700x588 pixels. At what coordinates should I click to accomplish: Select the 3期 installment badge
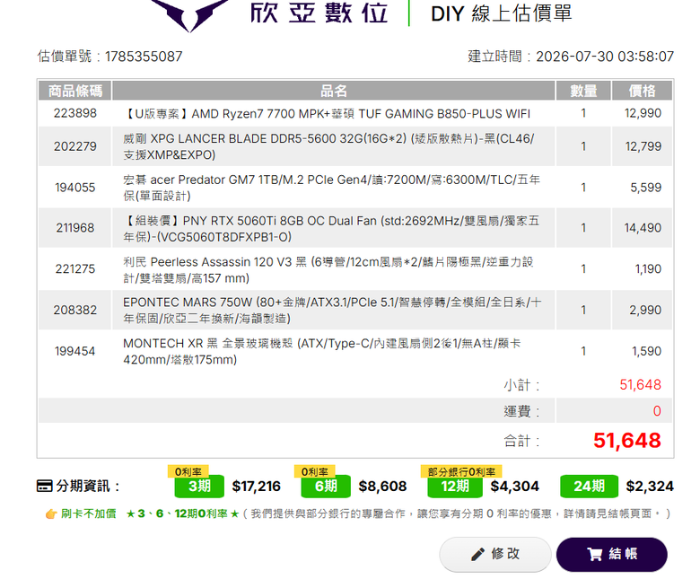[199, 487]
